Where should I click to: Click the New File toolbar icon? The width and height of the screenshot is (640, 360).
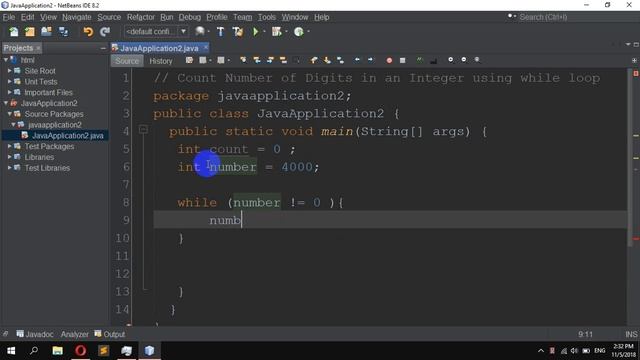point(13,32)
